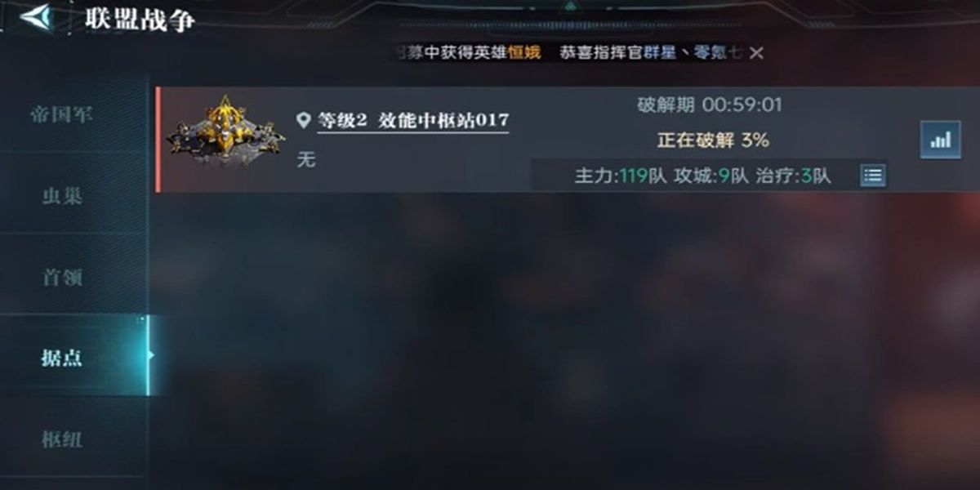Click the 正在破解 3% progress text

pos(713,140)
